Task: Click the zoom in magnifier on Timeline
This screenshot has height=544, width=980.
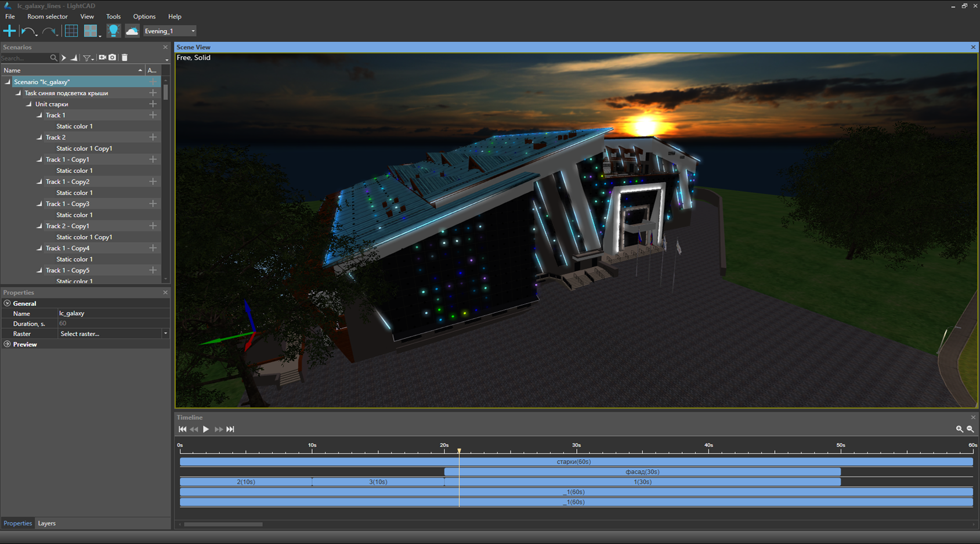Action: coord(959,429)
